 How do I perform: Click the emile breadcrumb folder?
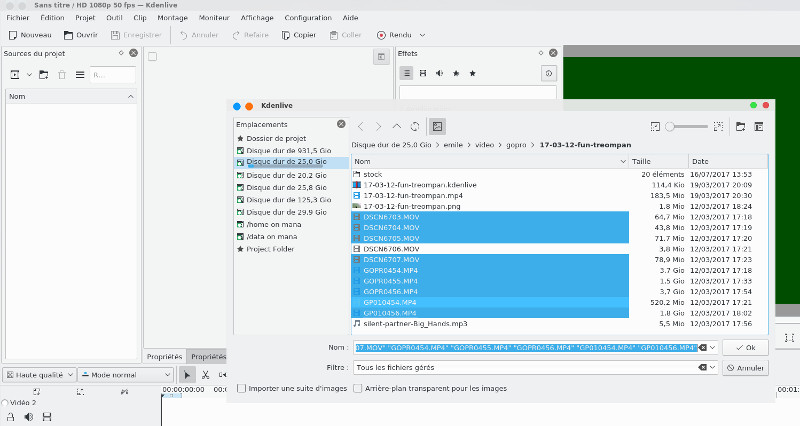point(453,145)
